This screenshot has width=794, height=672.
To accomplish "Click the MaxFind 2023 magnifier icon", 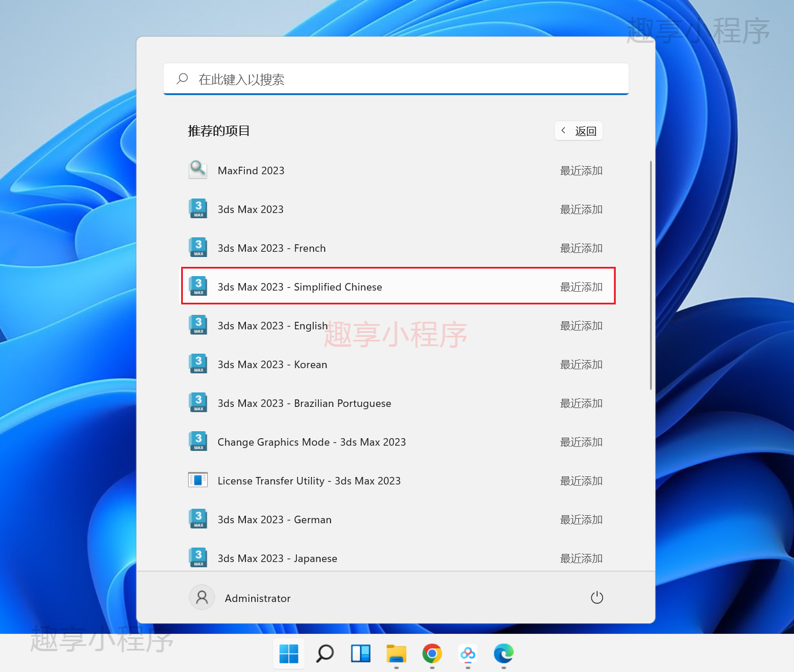I will pos(198,170).
